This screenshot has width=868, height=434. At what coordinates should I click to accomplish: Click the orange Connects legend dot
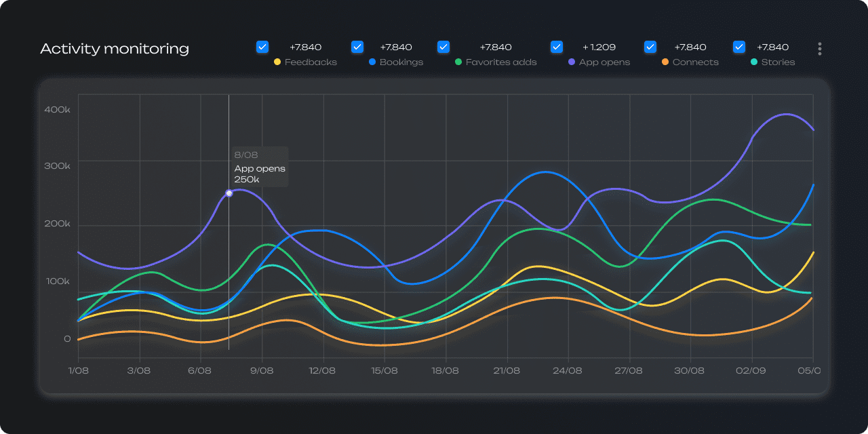point(665,62)
